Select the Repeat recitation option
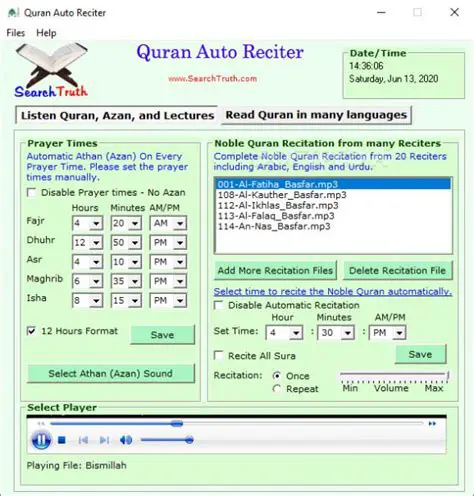Viewport: 474px width, 496px height. [277, 389]
